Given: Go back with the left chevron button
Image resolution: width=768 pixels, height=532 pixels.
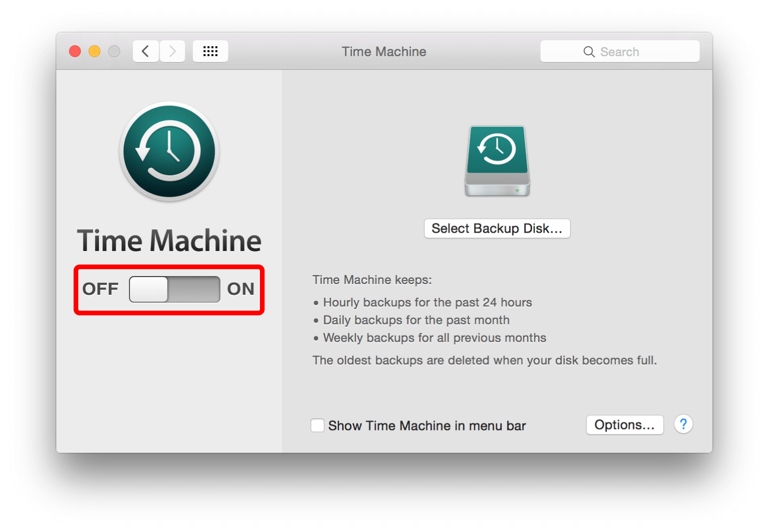Looking at the screenshot, I should pos(146,51).
